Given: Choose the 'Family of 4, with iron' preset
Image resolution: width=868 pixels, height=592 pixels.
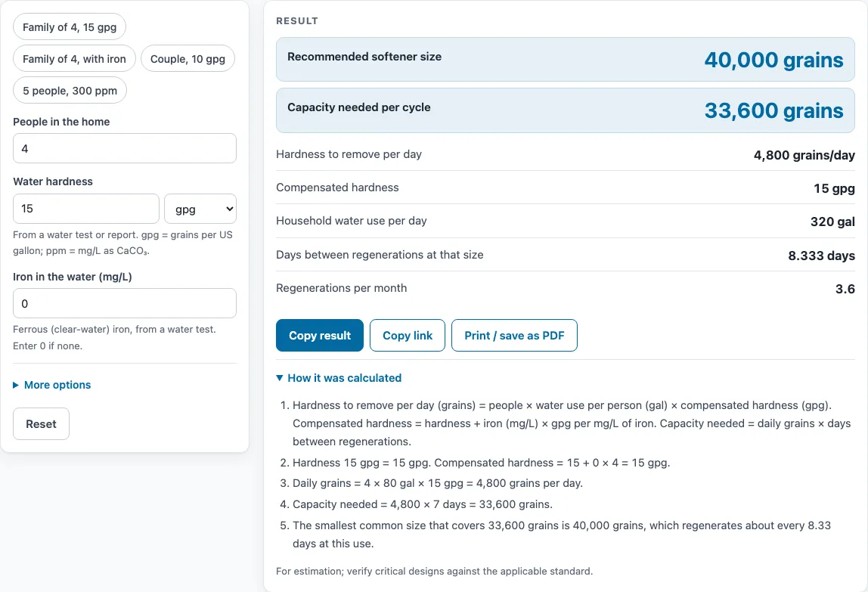Looking at the screenshot, I should 74,59.
